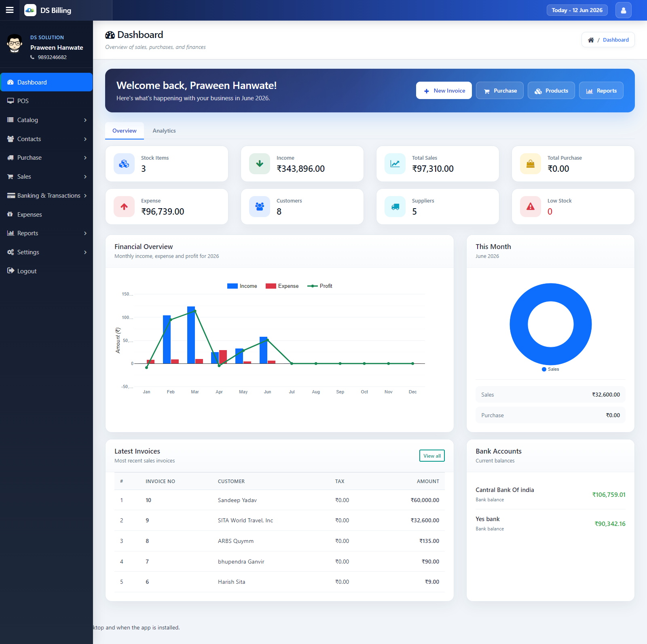Click the Total Purchase bag icon
This screenshot has height=644, width=647.
[x=531, y=164]
